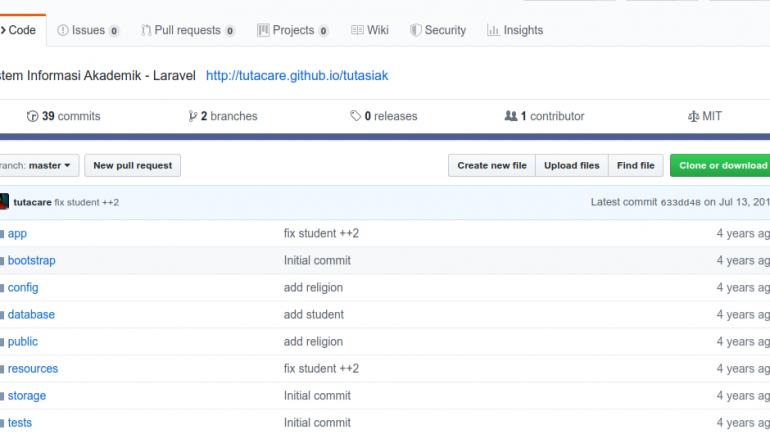Open the storage folder
The height and width of the screenshot is (433, 770).
(27, 396)
